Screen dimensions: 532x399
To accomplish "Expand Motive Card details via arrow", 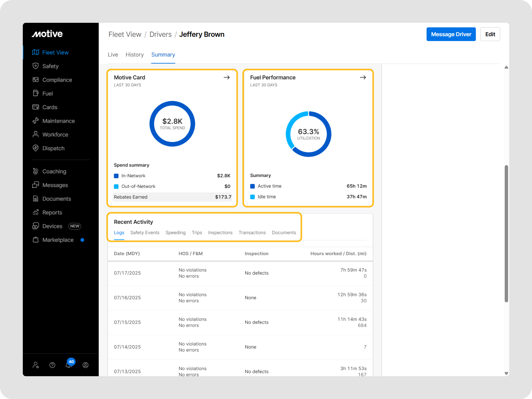I will (x=226, y=78).
